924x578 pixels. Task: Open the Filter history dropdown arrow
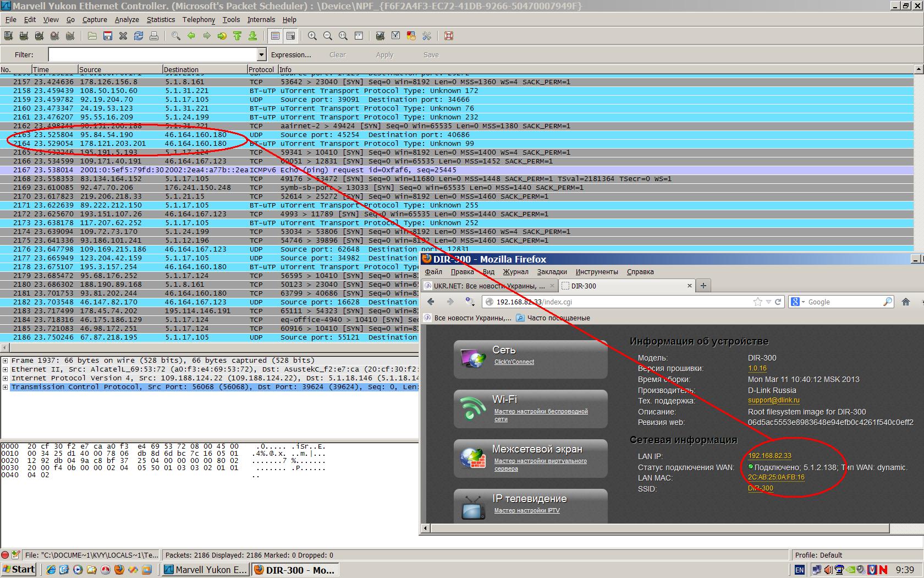click(x=262, y=54)
